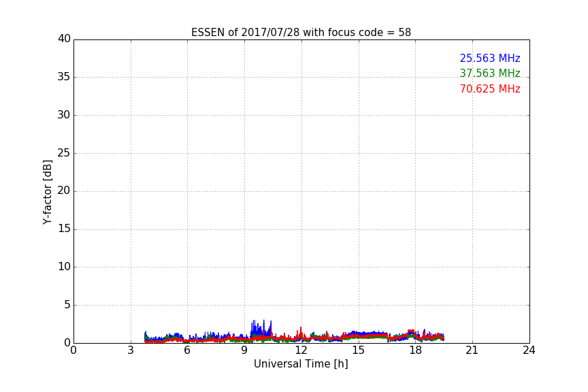Viewport: 588px width, 392px height.
Task: Click y-axis tick value 40
Action: coord(64,39)
